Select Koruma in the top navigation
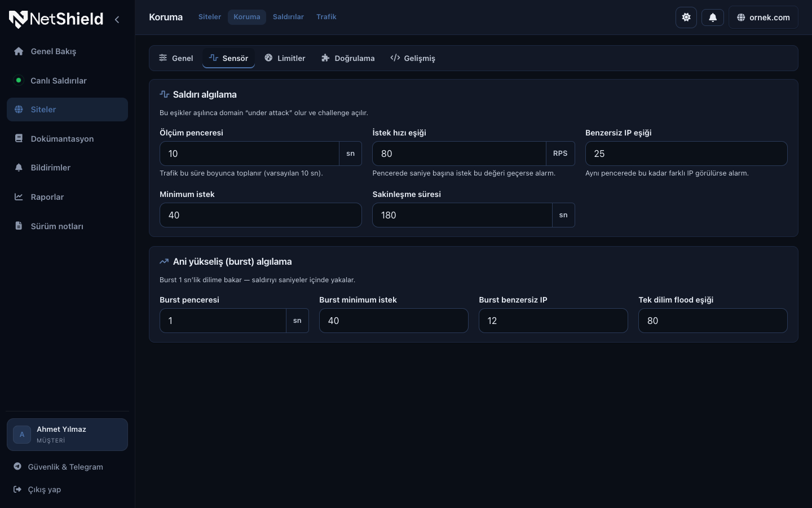Viewport: 812px width, 508px height. pos(247,17)
